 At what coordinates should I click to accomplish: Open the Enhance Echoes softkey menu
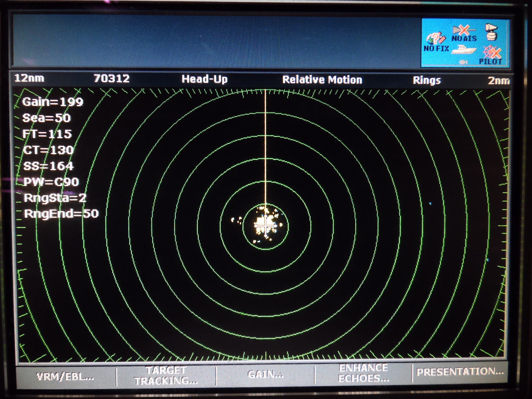click(363, 373)
